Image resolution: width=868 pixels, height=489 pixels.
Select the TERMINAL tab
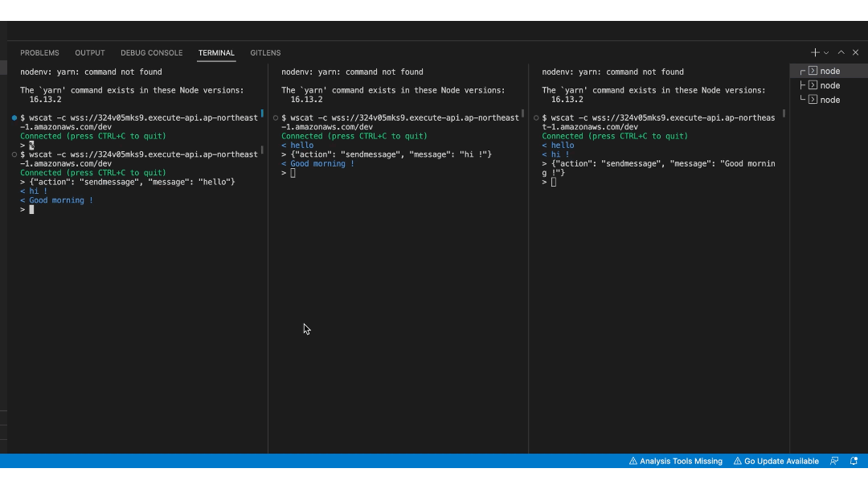click(216, 52)
